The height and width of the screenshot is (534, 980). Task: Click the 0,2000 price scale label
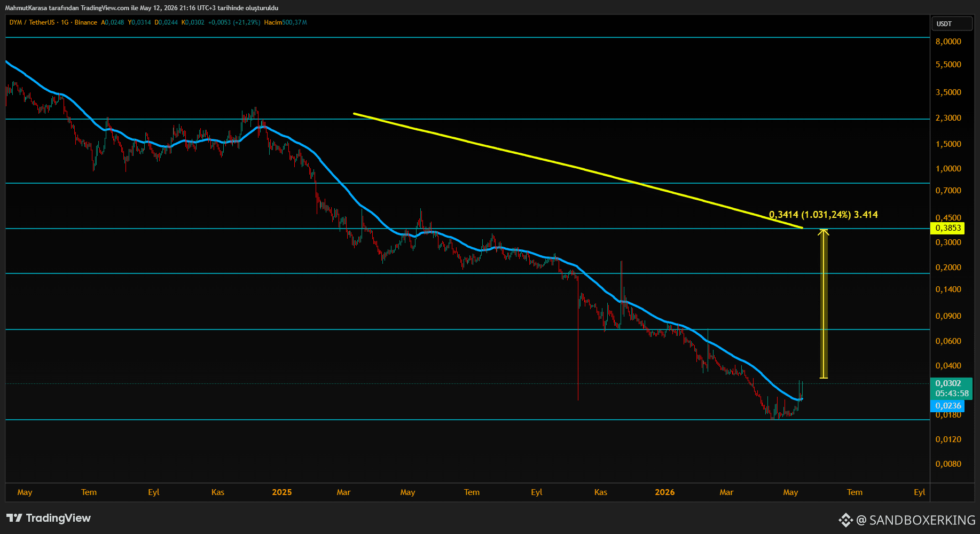[x=948, y=268]
